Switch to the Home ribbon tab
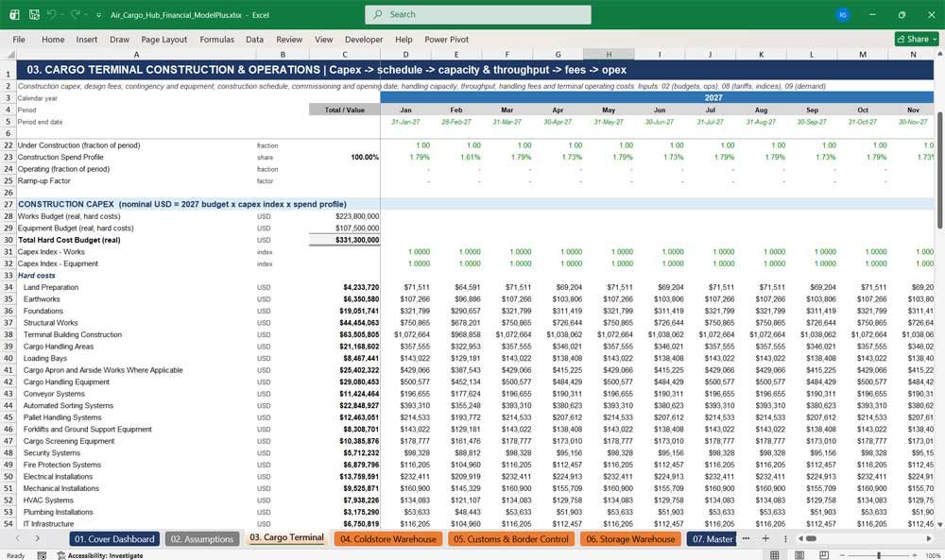 [x=53, y=39]
